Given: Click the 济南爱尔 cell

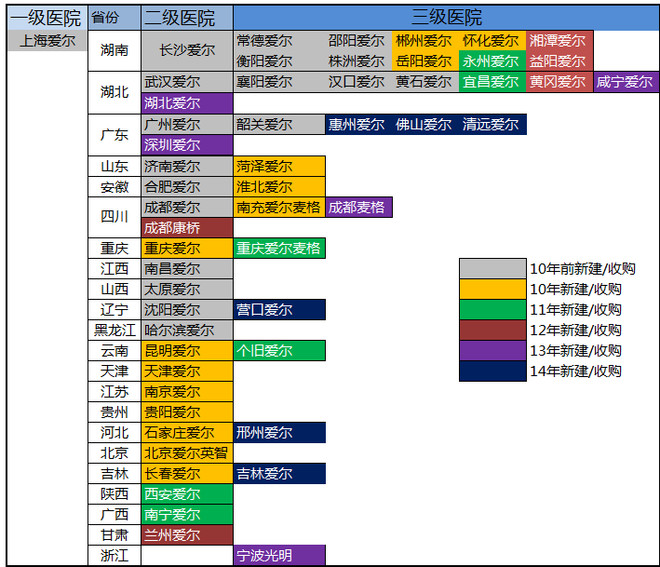Looking at the screenshot, I should click(187, 166).
